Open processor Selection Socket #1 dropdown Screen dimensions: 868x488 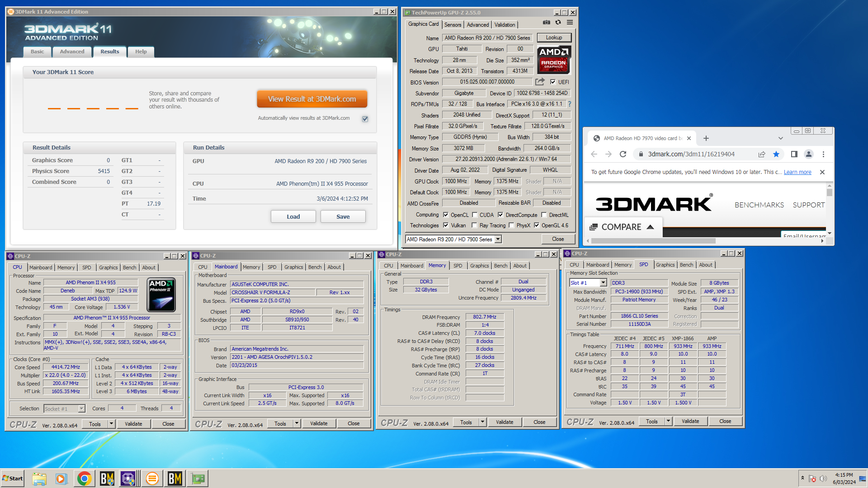81,408
